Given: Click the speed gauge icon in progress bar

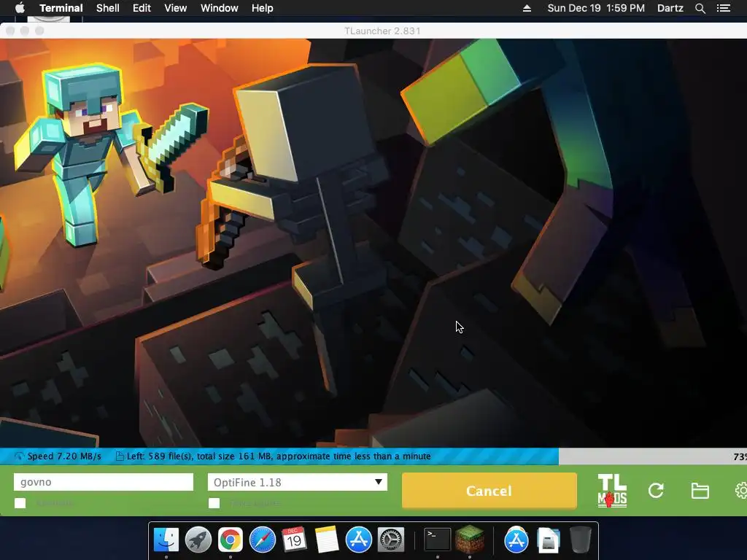Looking at the screenshot, I should click(19, 456).
